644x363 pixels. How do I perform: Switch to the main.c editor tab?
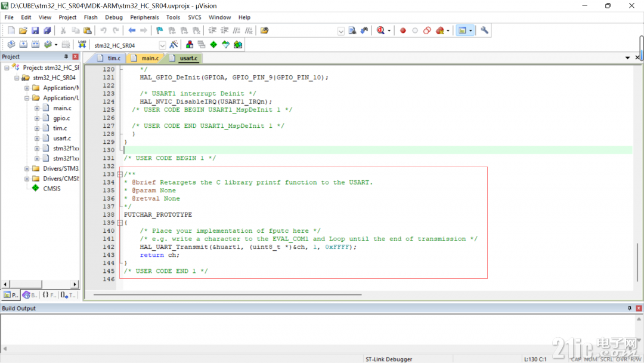click(x=145, y=59)
